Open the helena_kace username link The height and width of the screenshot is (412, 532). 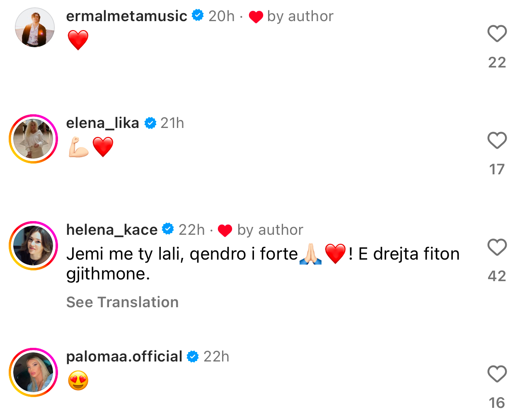point(112,230)
